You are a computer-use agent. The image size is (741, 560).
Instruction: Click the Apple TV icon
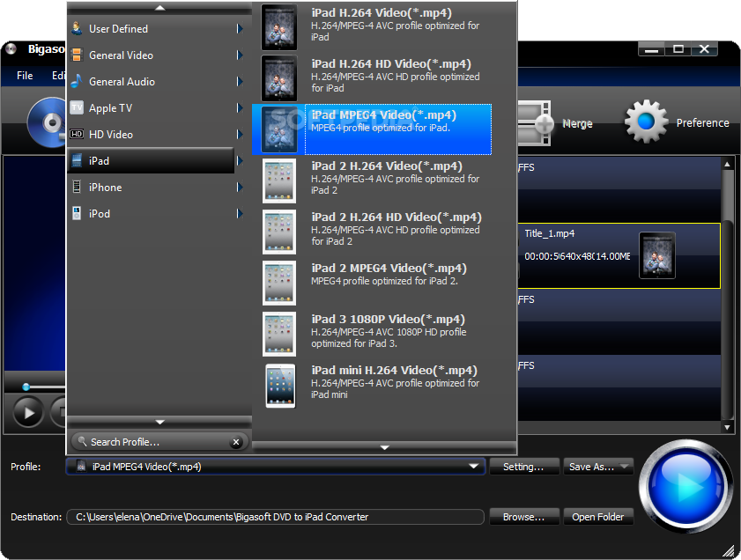click(77, 107)
